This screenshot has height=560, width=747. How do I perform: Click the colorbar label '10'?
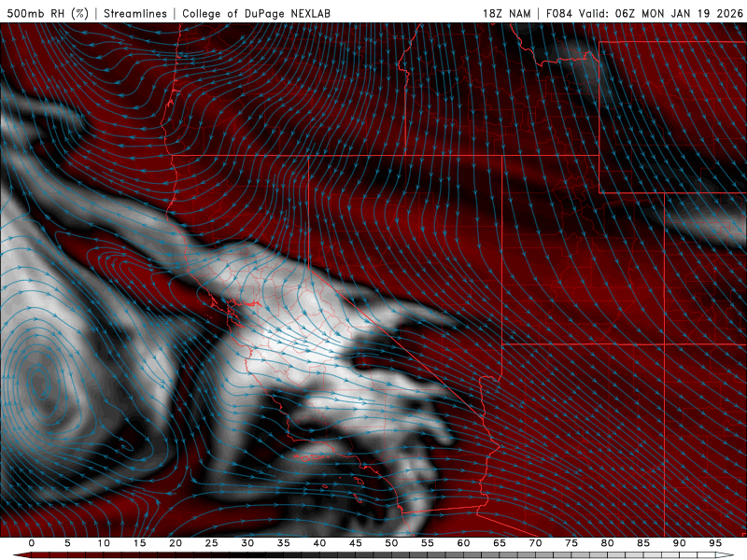[104, 543]
